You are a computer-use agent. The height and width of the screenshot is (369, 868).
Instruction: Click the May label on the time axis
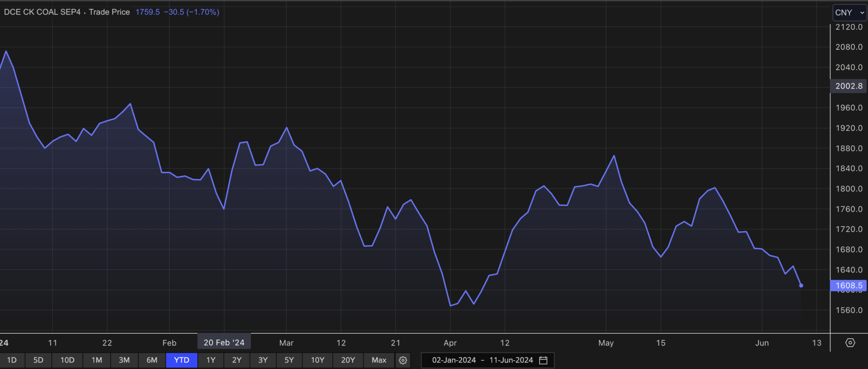click(606, 343)
